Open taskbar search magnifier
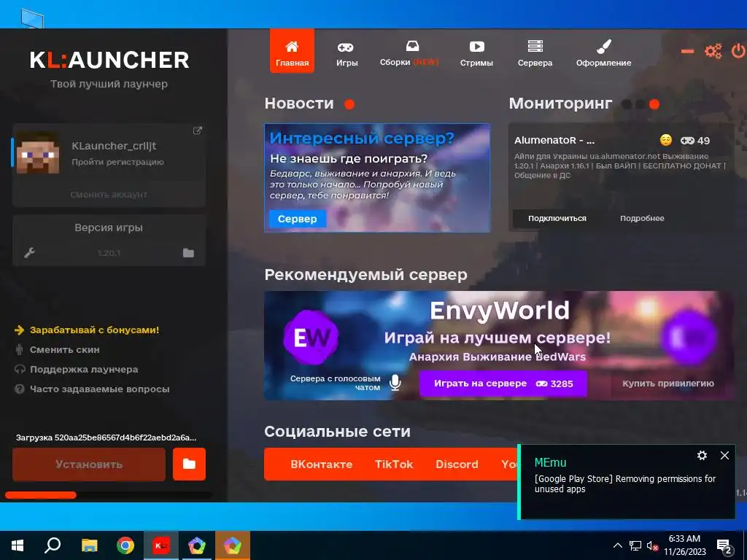The width and height of the screenshot is (747, 560). (x=53, y=545)
